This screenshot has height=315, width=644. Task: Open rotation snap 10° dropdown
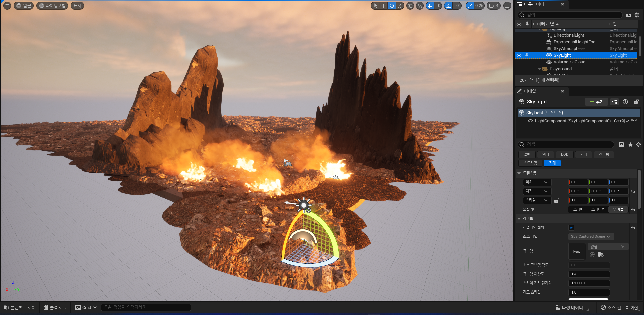coord(457,6)
